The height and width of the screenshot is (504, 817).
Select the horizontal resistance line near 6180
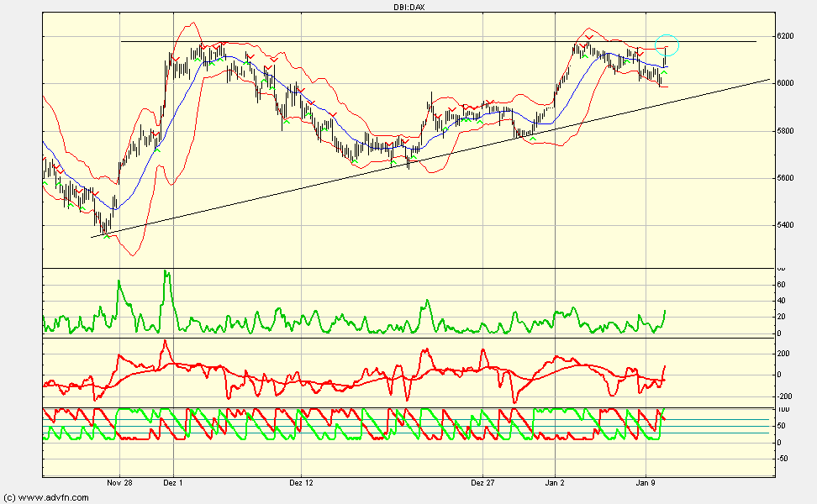(378, 41)
